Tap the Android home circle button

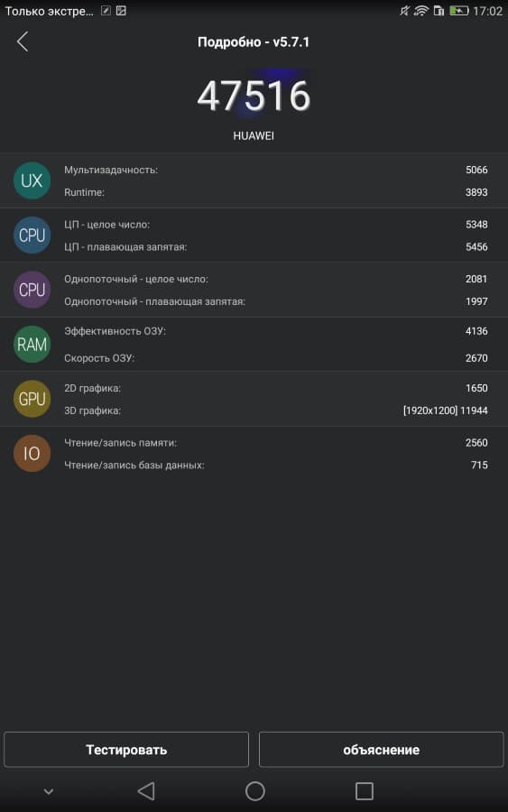coord(254,790)
